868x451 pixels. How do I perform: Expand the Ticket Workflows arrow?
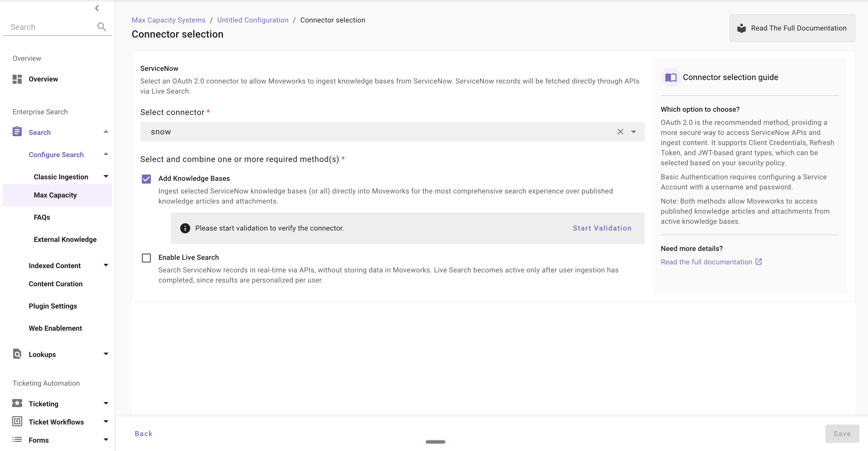(106, 421)
